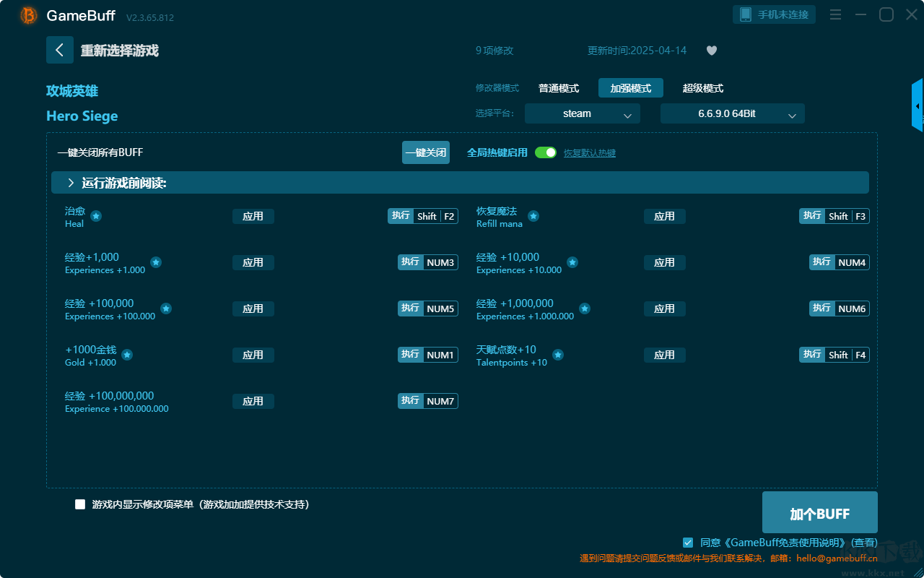Open the 6.6.9.0 64Bit version dropdown

[x=733, y=113]
